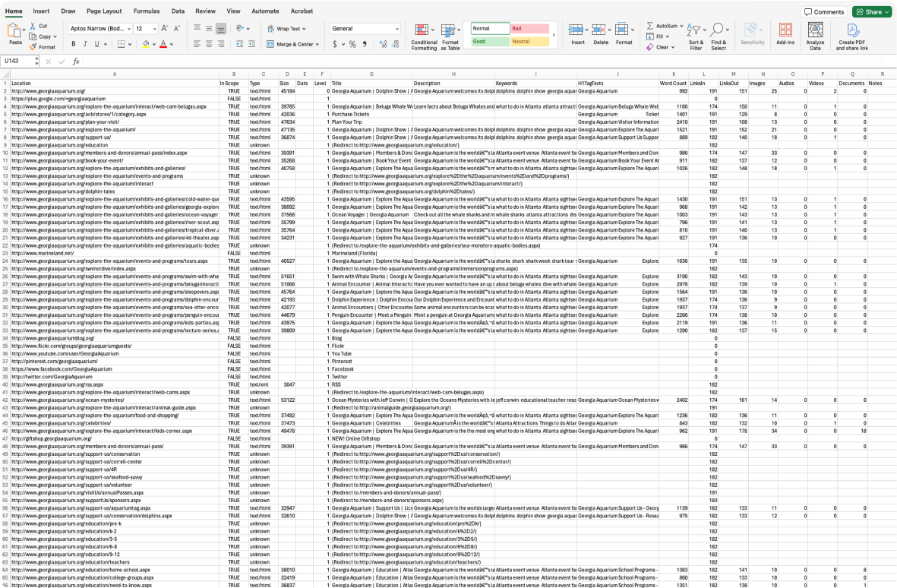Open the Comments pane button
Screen dimensions: 897x588
coord(824,11)
